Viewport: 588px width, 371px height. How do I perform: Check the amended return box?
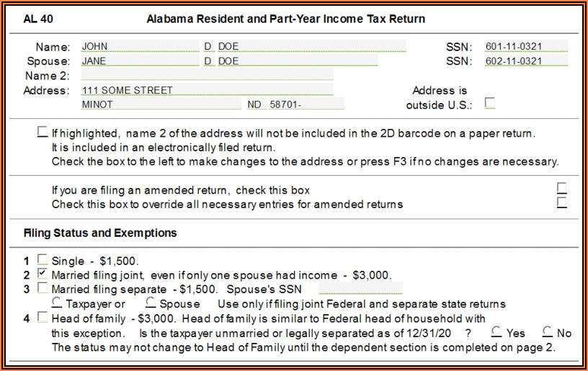[x=562, y=189]
